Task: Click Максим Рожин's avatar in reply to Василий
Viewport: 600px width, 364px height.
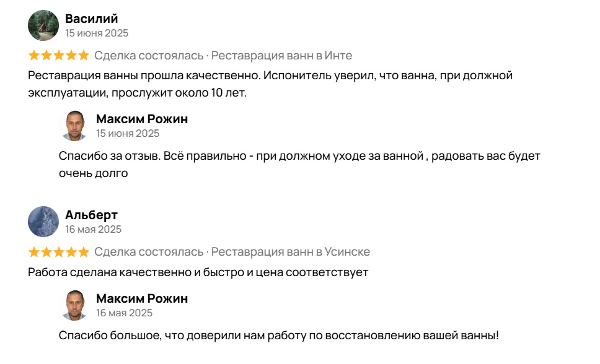Action: tap(74, 126)
